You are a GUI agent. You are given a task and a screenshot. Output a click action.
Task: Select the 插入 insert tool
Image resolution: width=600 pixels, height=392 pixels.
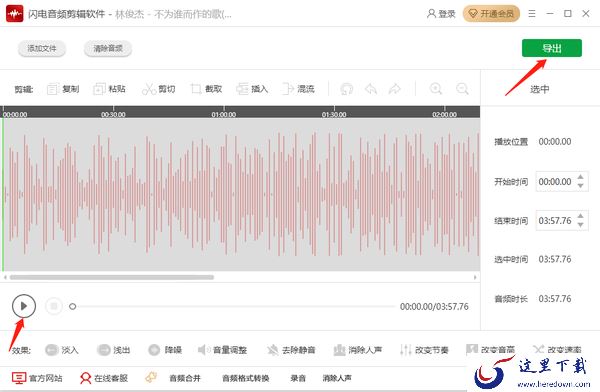pos(252,89)
